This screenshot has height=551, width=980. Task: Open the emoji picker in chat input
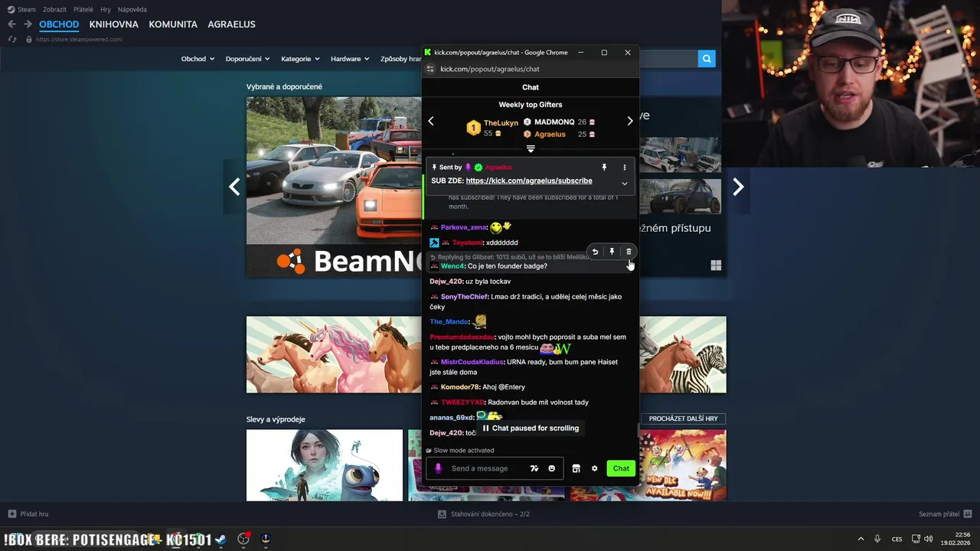tap(551, 468)
